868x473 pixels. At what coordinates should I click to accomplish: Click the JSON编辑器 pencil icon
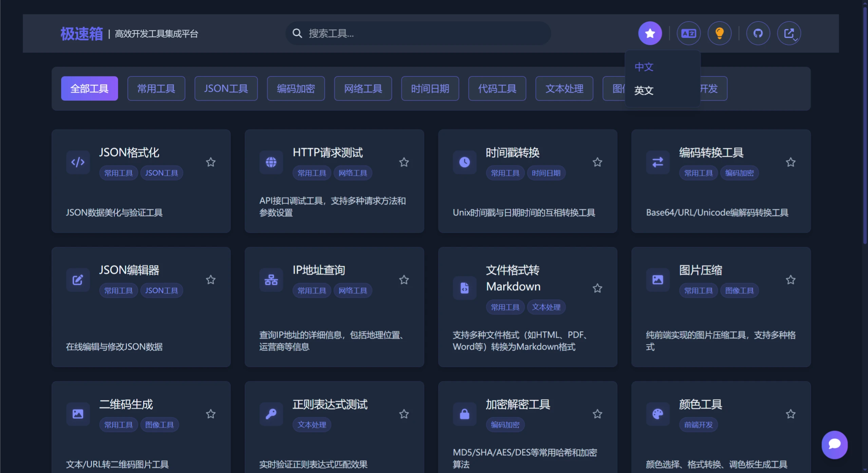pos(78,280)
